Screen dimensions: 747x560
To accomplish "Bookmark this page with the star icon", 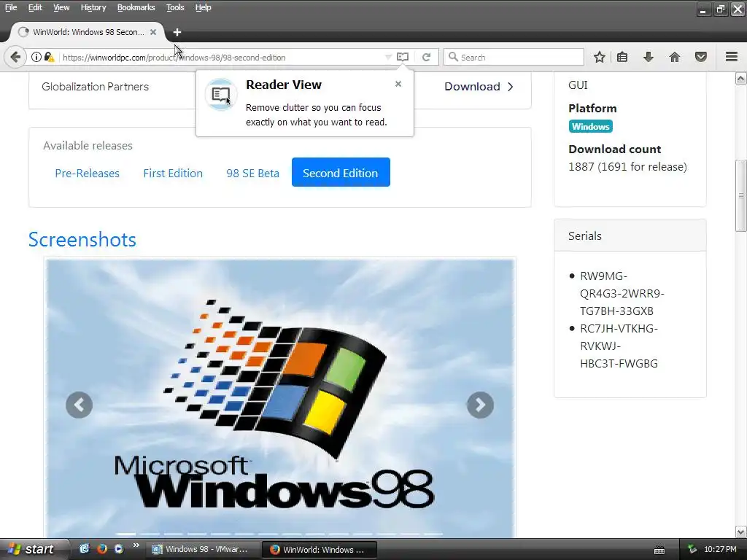I will (x=600, y=57).
